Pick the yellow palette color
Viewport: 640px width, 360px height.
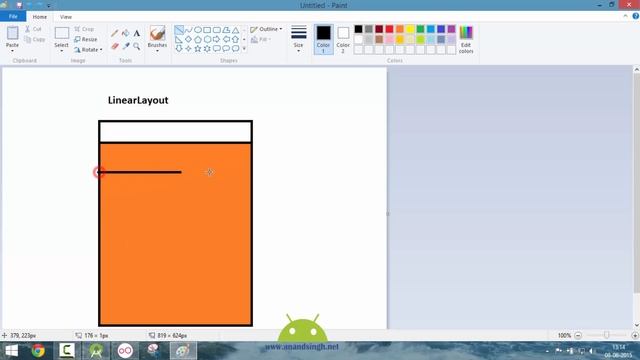[410, 29]
